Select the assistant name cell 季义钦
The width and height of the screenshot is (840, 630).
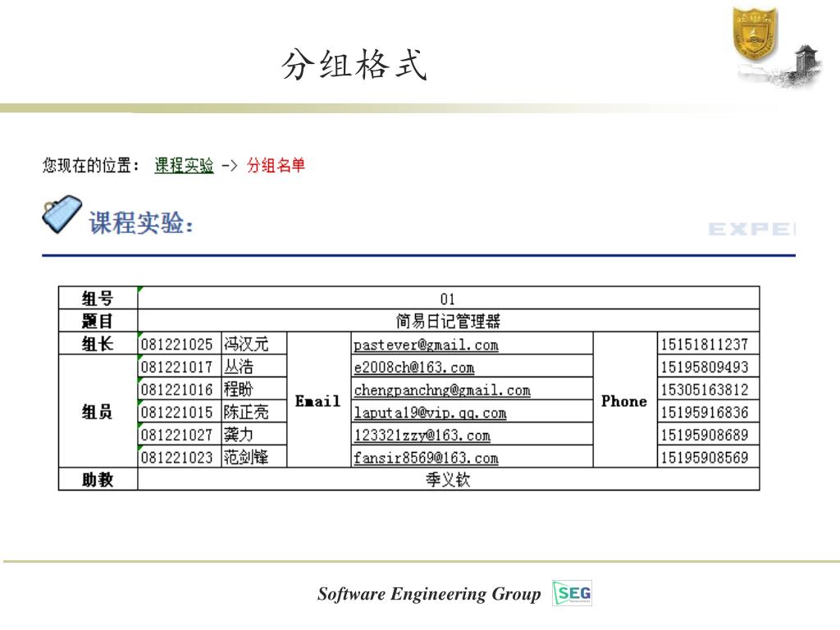tap(449, 479)
